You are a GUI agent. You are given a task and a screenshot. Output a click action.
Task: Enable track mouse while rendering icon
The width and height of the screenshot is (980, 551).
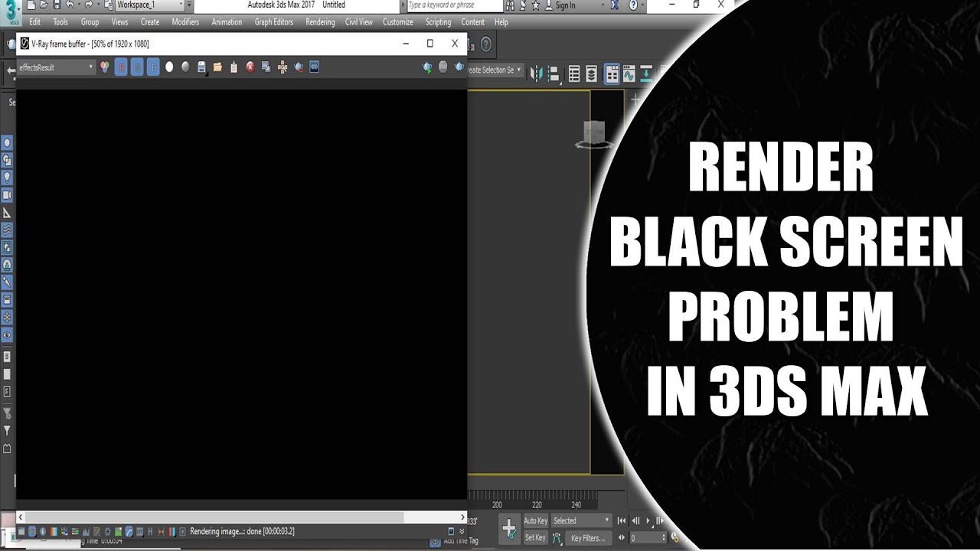click(x=283, y=67)
